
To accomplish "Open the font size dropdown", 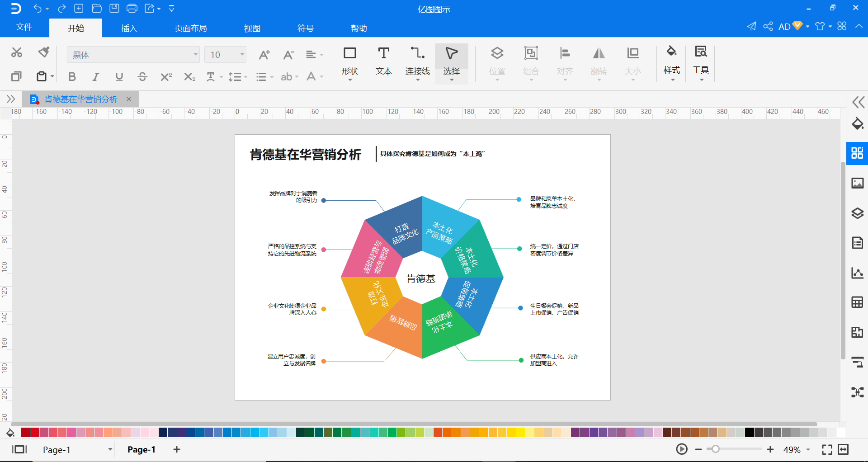I will coord(225,55).
